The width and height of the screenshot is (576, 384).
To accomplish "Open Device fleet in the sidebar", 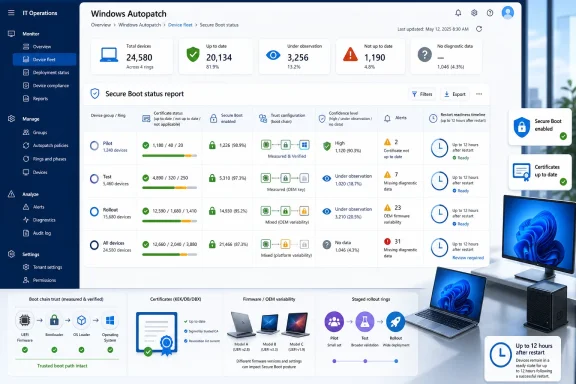I will coord(44,59).
